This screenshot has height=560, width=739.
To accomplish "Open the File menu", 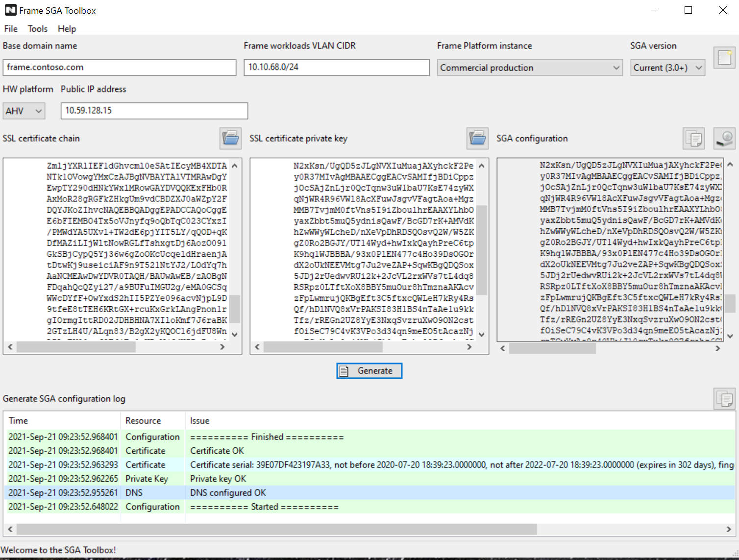I will 10,29.
